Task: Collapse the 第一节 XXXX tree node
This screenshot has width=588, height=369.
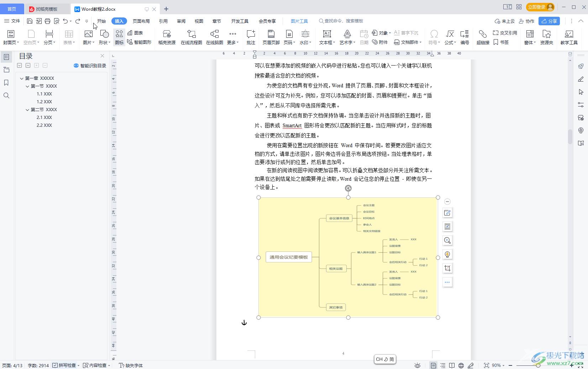Action: click(27, 86)
